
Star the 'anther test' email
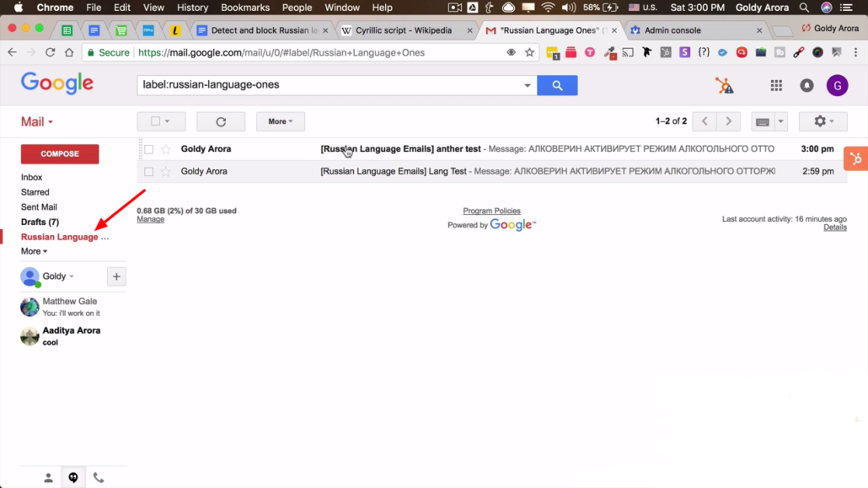[165, 149]
